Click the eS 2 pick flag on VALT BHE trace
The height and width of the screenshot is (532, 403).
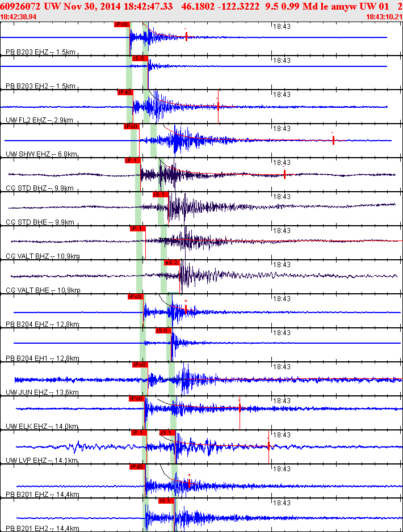coord(172,263)
